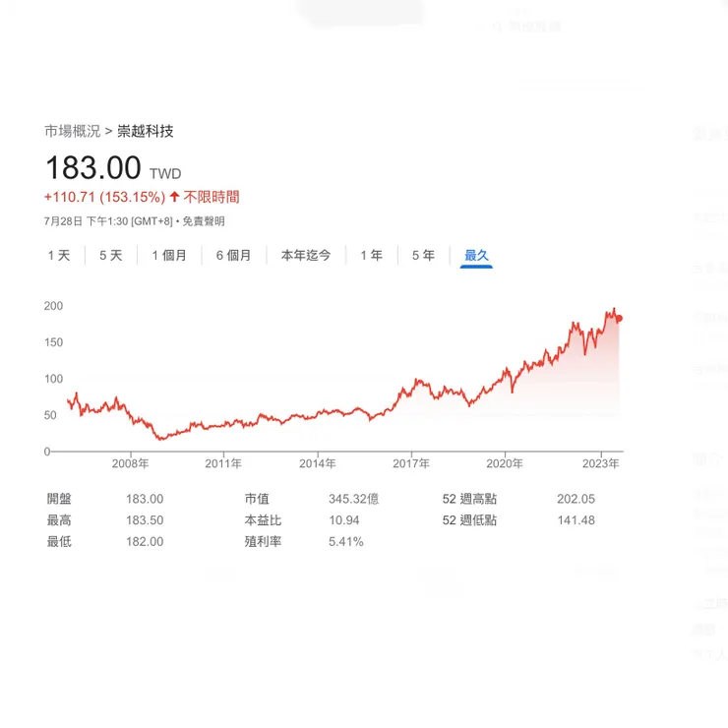
Task: Choose the 本年迄今 range tab
Action: 306,256
